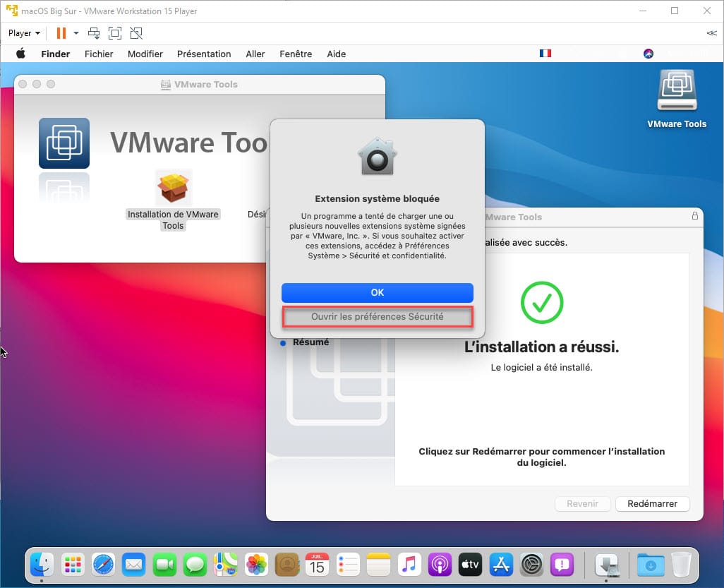724x588 pixels.
Task: Open the Fenêtre menu
Action: tap(296, 54)
